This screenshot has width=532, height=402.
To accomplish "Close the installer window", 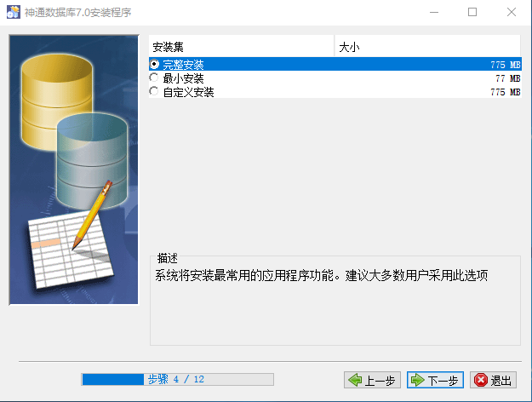I will tap(512, 12).
